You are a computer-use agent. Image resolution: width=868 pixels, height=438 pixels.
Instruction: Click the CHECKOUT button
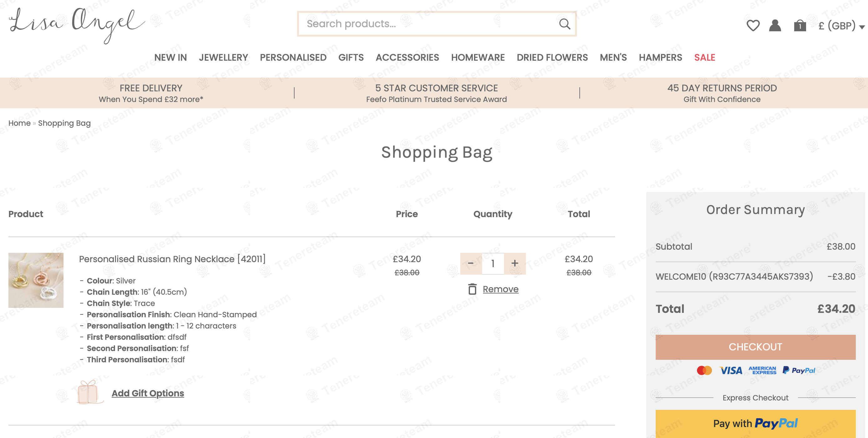755,347
